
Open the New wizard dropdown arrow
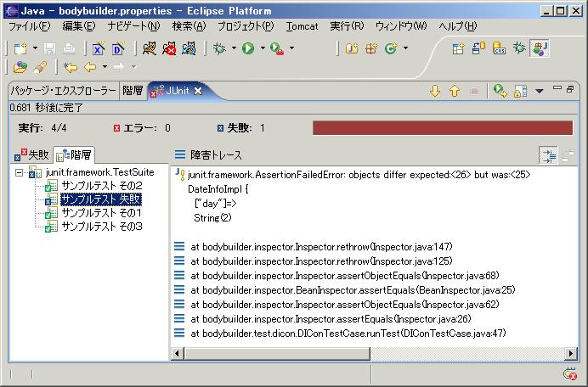(35, 48)
